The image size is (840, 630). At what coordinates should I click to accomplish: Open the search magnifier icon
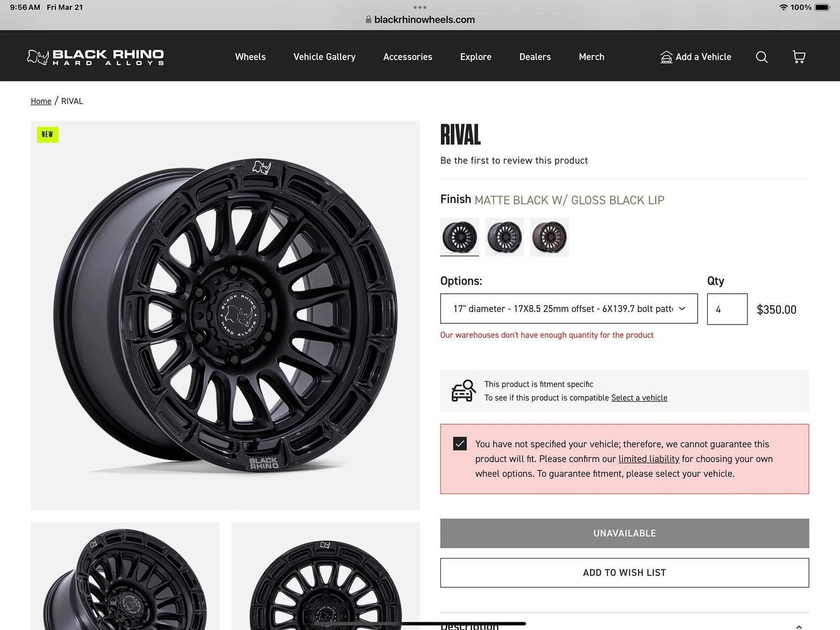tap(762, 57)
